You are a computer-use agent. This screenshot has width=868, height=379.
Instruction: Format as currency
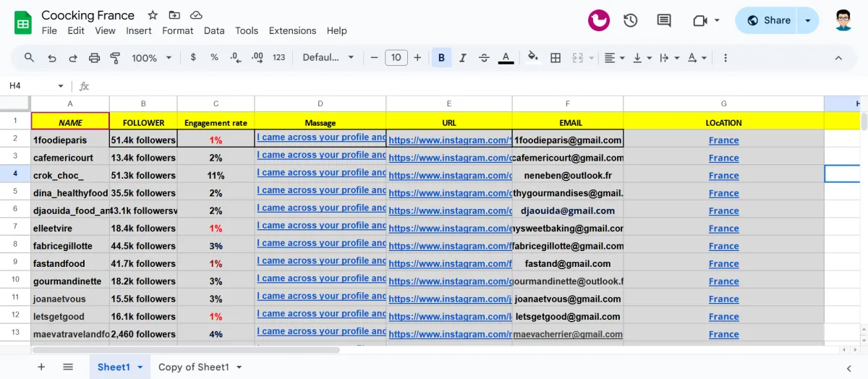(x=193, y=58)
